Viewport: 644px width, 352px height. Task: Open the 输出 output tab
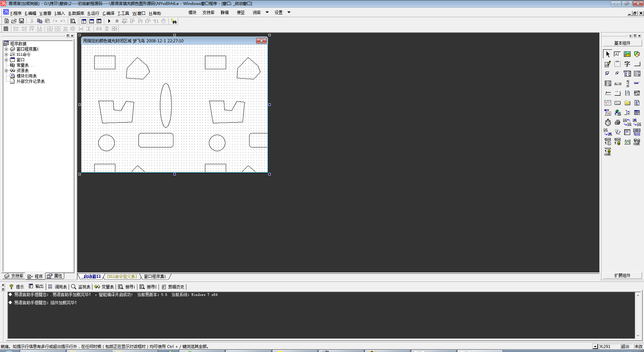36,287
